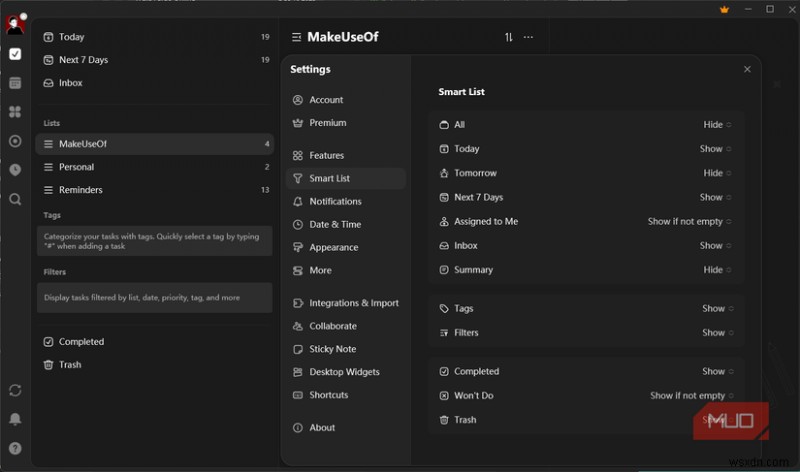Close the Settings dialog

pos(747,69)
